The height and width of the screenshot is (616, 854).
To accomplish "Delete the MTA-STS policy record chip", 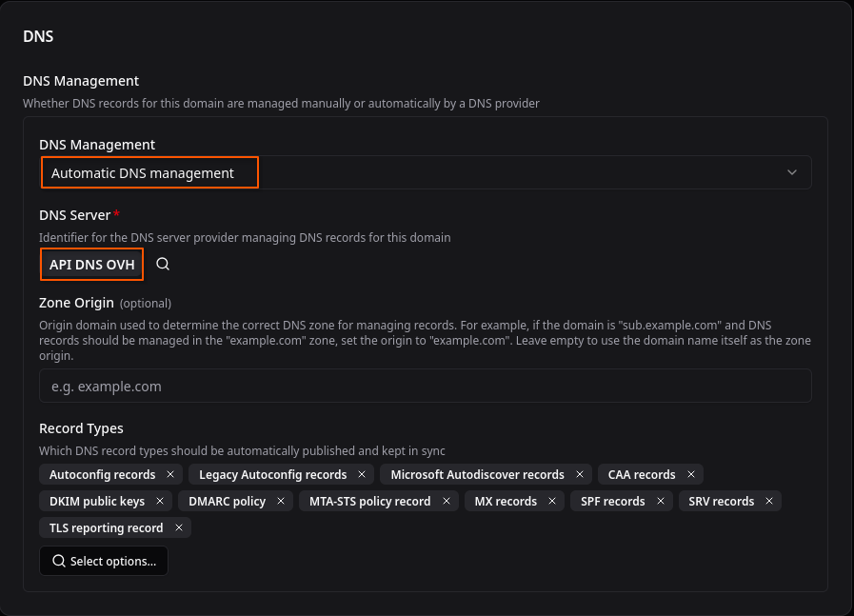I will point(446,501).
